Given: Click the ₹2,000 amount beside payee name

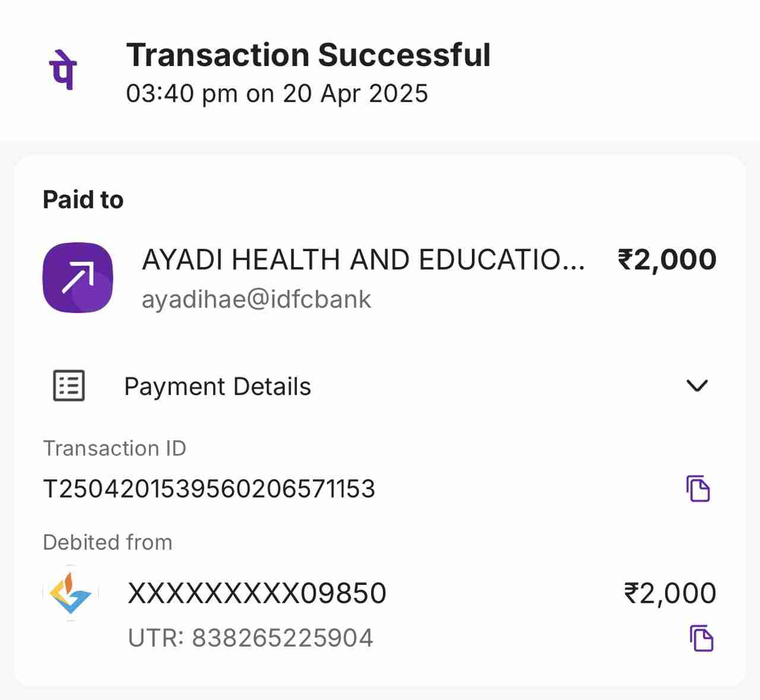Looking at the screenshot, I should tap(667, 260).
